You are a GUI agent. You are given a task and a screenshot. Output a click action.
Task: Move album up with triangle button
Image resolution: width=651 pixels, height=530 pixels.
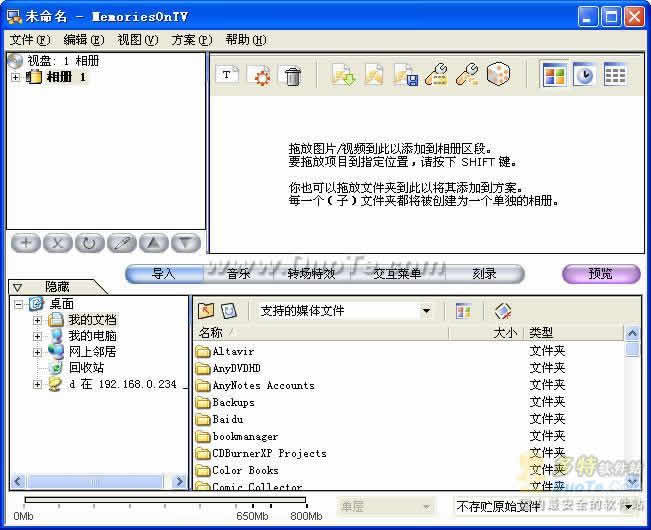[152, 243]
